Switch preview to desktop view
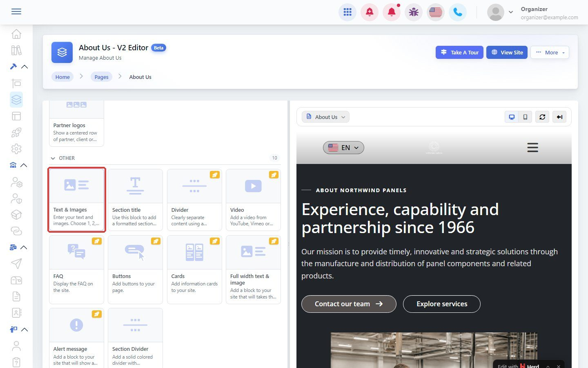Image resolution: width=588 pixels, height=368 pixels. coord(512,117)
